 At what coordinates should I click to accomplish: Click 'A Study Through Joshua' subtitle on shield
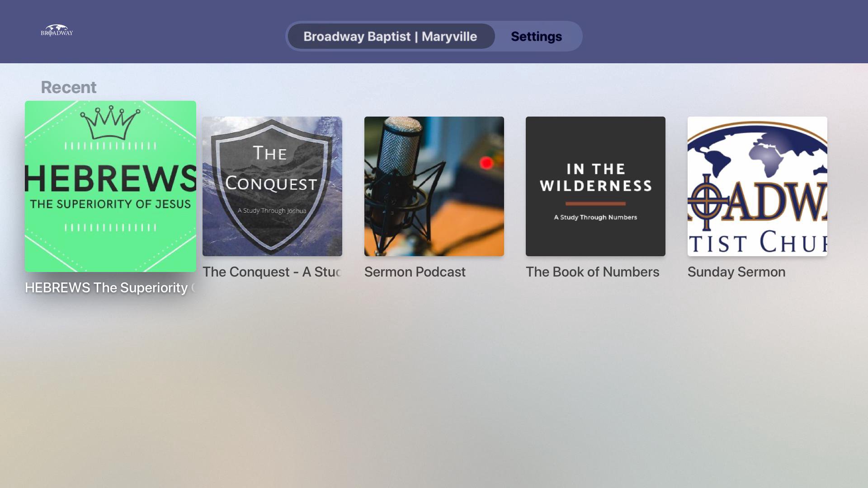point(272,211)
